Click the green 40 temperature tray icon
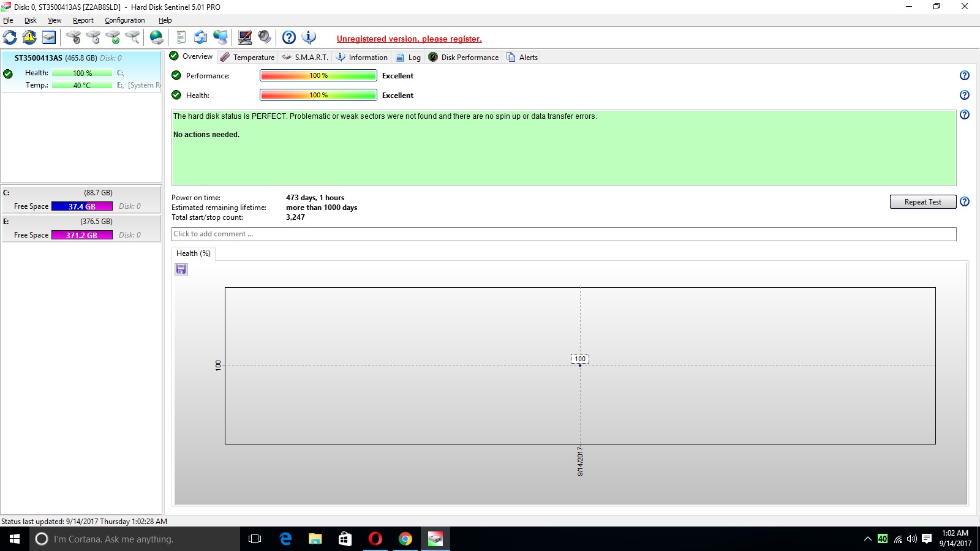The width and height of the screenshot is (980, 551). click(x=882, y=539)
